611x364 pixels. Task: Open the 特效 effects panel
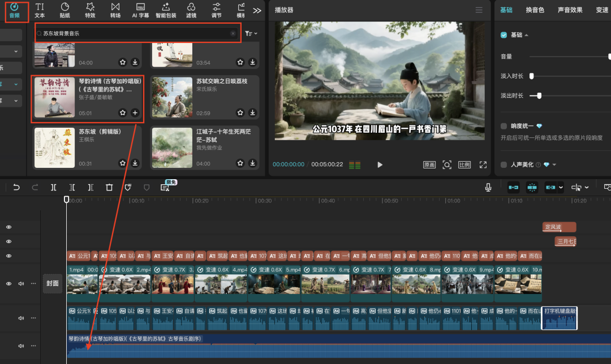(x=90, y=10)
